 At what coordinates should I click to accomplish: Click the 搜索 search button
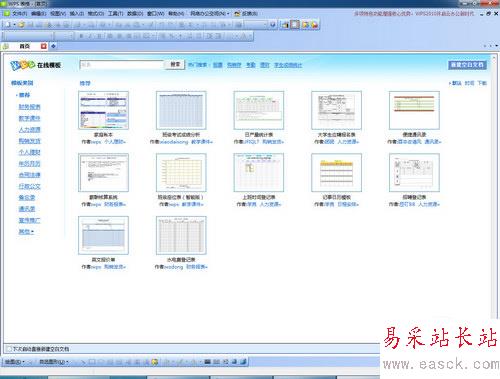click(175, 64)
